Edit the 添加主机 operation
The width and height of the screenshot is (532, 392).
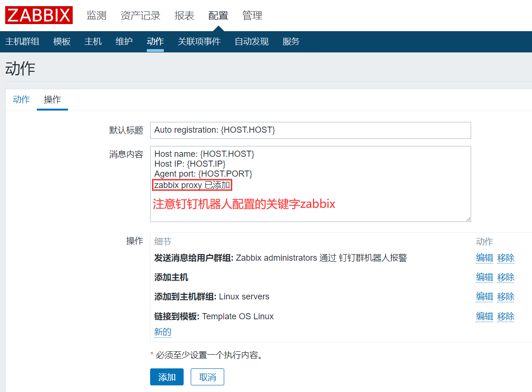(484, 277)
